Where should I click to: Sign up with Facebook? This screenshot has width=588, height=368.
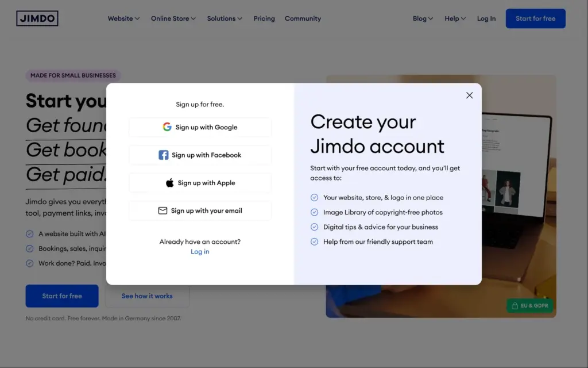200,155
